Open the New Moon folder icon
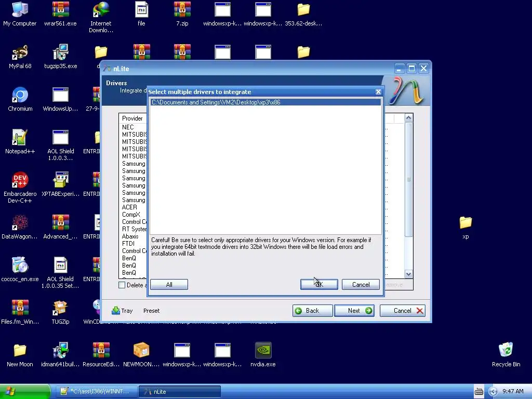The image size is (532, 399). (20, 355)
